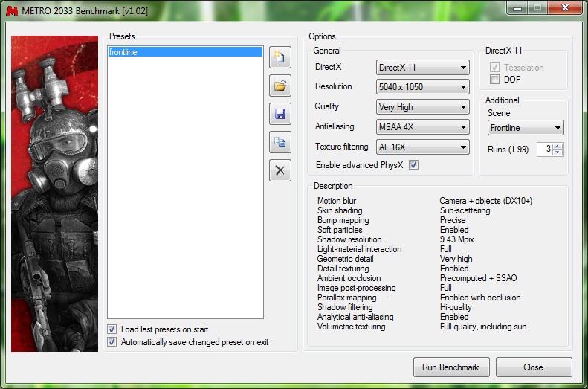
Task: Toggle Enable advanced PhysX checkbox
Action: pyautogui.click(x=414, y=165)
